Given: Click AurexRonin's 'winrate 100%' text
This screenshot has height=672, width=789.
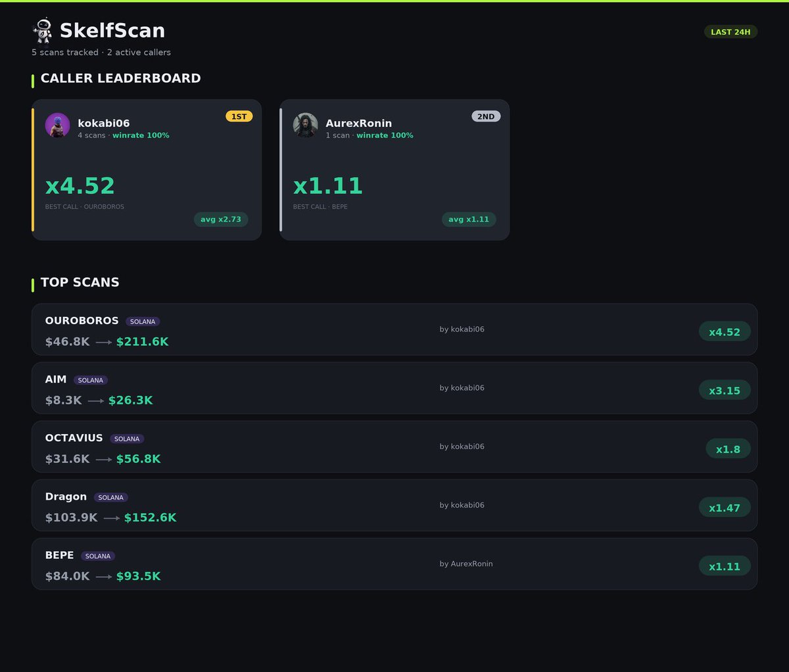Looking at the screenshot, I should click(x=385, y=135).
